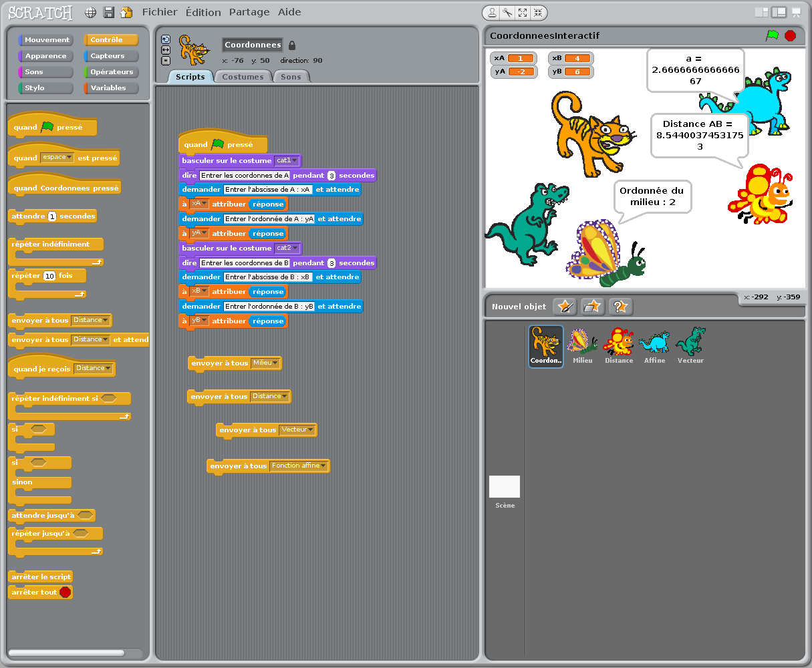
Task: Get a surprise sprite
Action: 620,307
